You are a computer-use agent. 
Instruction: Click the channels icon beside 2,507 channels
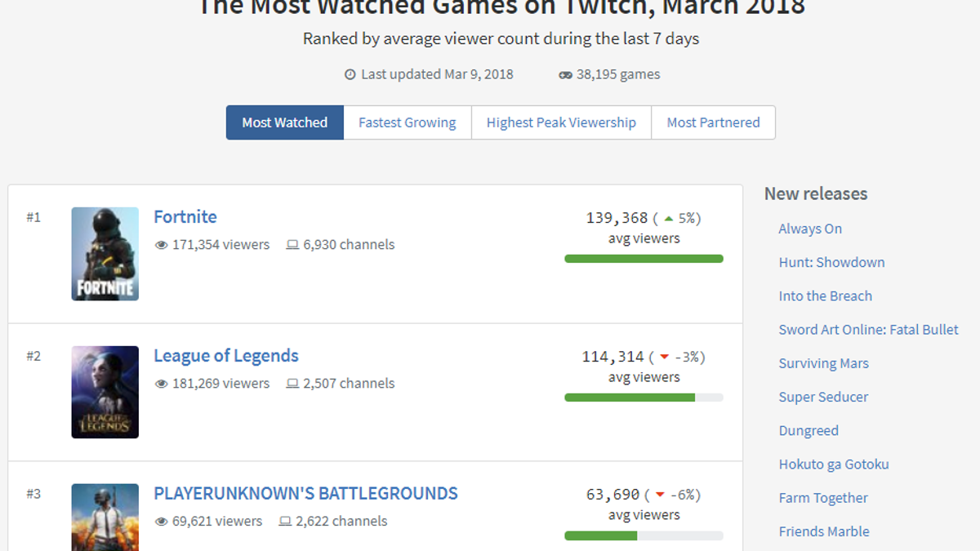coord(292,384)
